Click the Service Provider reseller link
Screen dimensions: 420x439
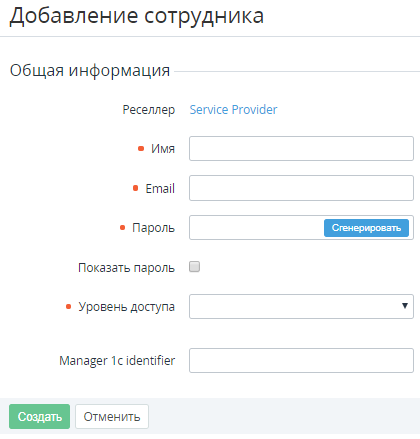pyautogui.click(x=233, y=110)
